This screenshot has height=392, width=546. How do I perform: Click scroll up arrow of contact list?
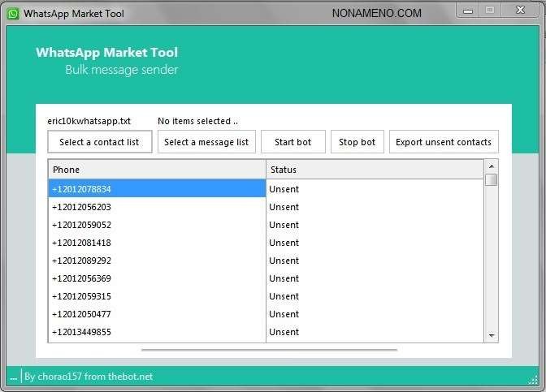[x=492, y=166]
